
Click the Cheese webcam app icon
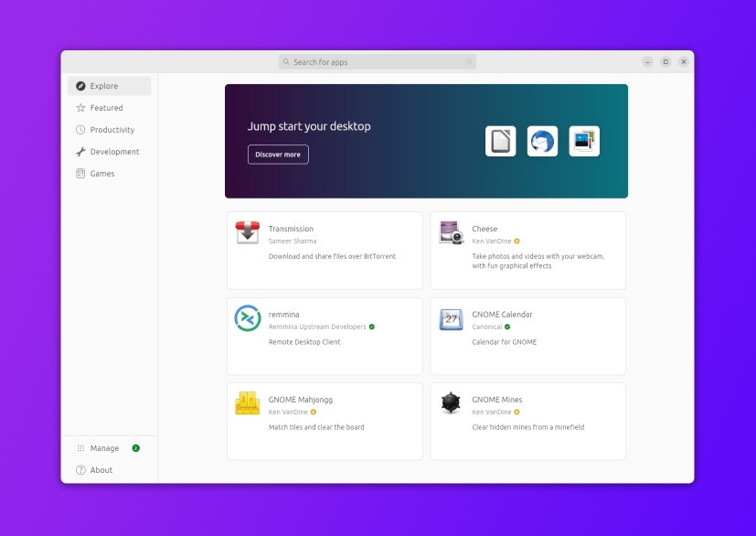452,232
